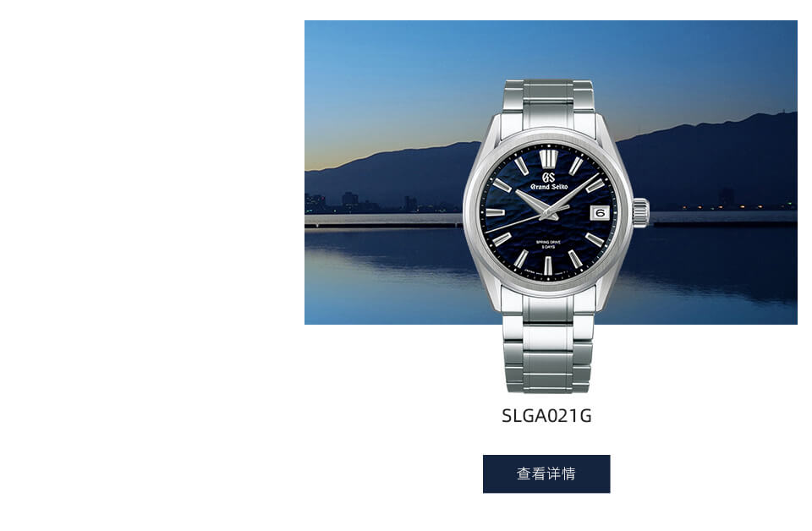Click the six o'clock index marker
This screenshot has height=531, width=812.
pos(548,265)
